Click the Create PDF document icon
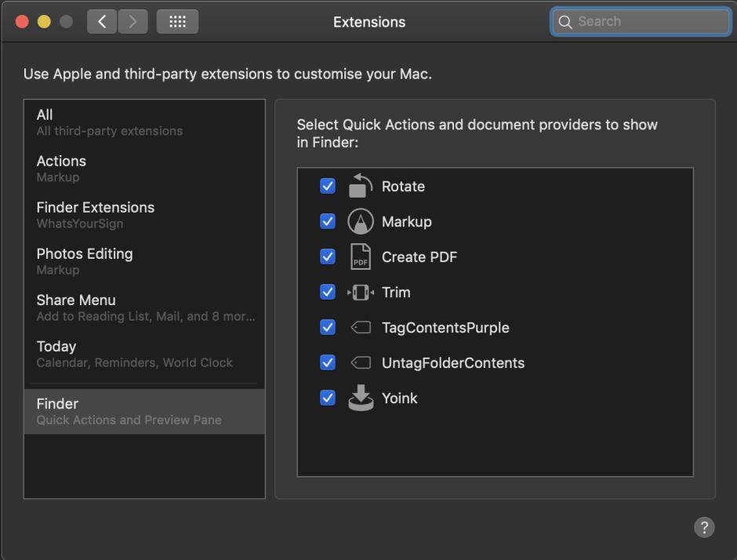 coord(360,256)
